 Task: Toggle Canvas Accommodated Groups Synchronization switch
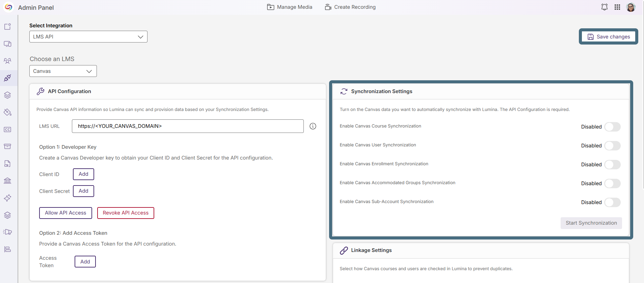pyautogui.click(x=612, y=183)
